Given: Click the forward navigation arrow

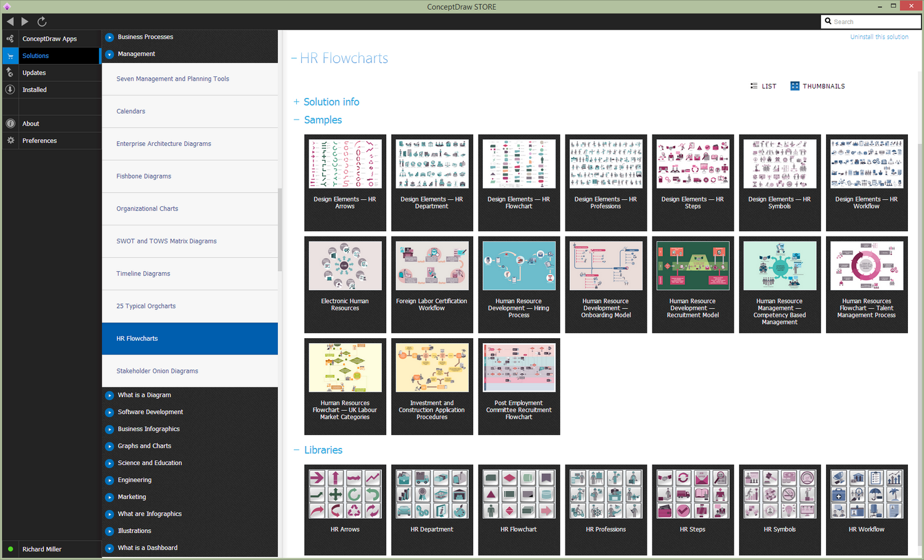Looking at the screenshot, I should [x=25, y=22].
